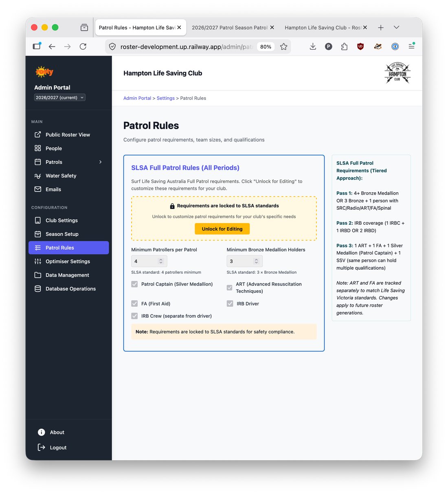Toggle the FA (First Aid) checkbox

tap(134, 304)
